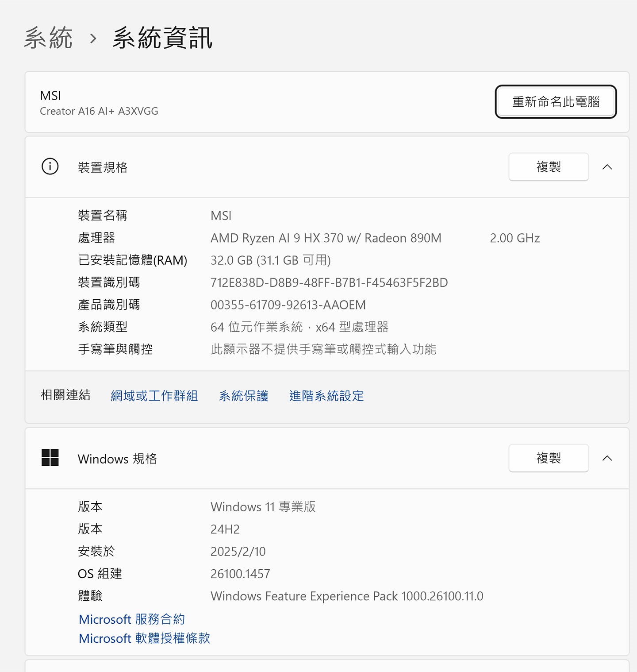Go back to 系統 in breadcrumb

click(48, 38)
